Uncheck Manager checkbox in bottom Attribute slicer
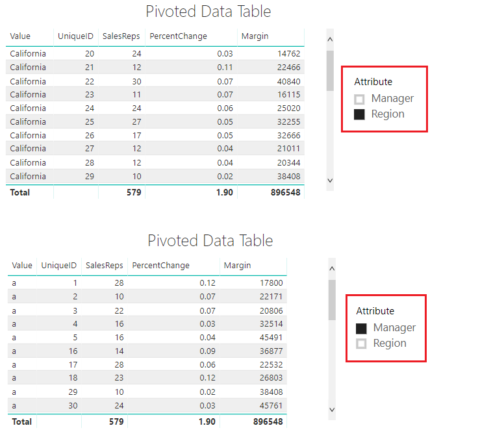This screenshot has height=439, width=504. point(361,329)
